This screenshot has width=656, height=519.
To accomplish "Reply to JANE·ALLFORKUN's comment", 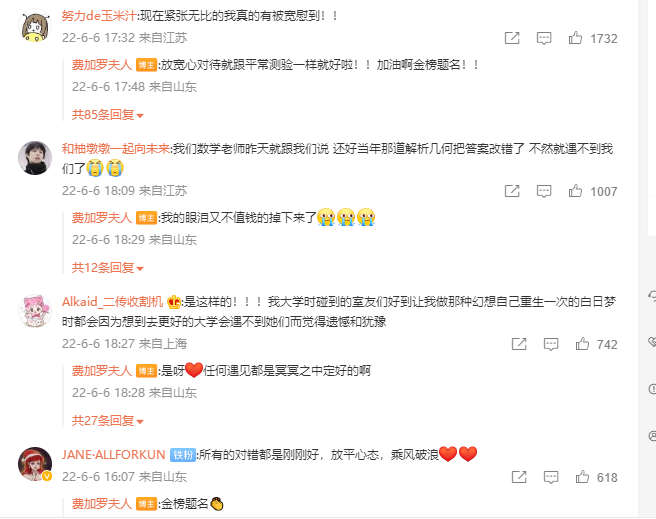I will (551, 478).
